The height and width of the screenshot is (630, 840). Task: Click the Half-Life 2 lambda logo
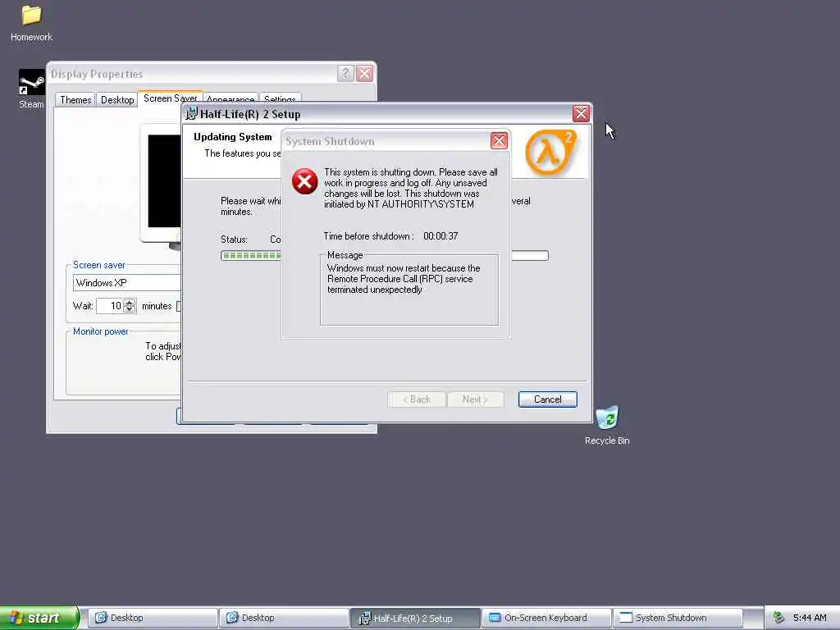click(x=550, y=152)
